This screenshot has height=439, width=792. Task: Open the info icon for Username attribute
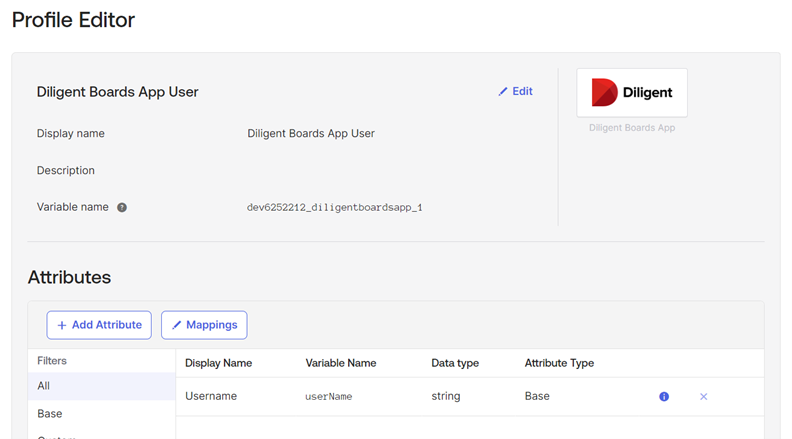(x=664, y=397)
